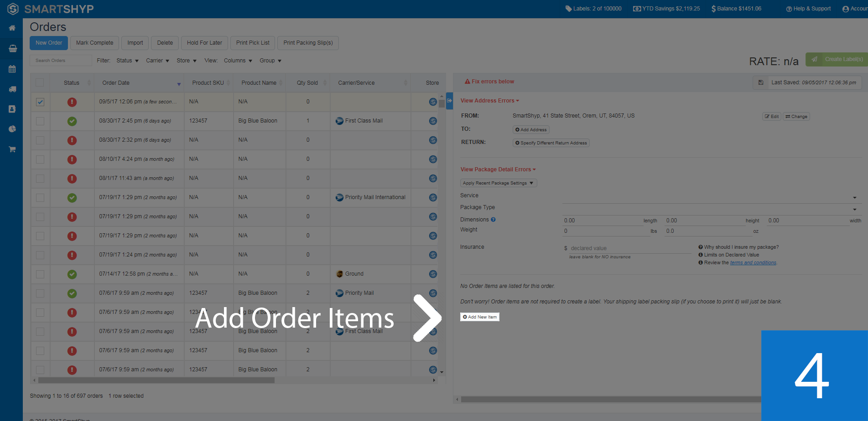Screen dimensions: 868x421
Task: Sort by the Product Name column header
Action: coord(259,83)
